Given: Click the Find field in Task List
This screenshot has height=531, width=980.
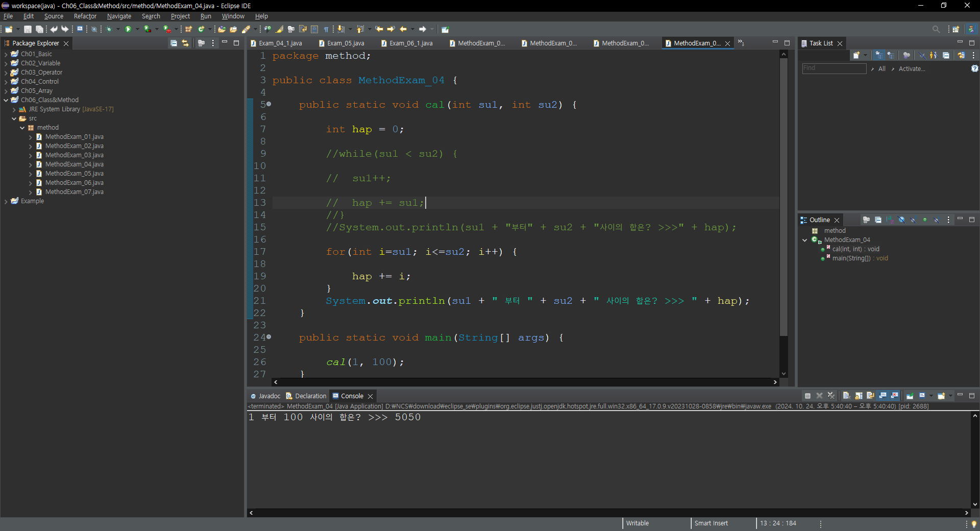Looking at the screenshot, I should click(834, 68).
